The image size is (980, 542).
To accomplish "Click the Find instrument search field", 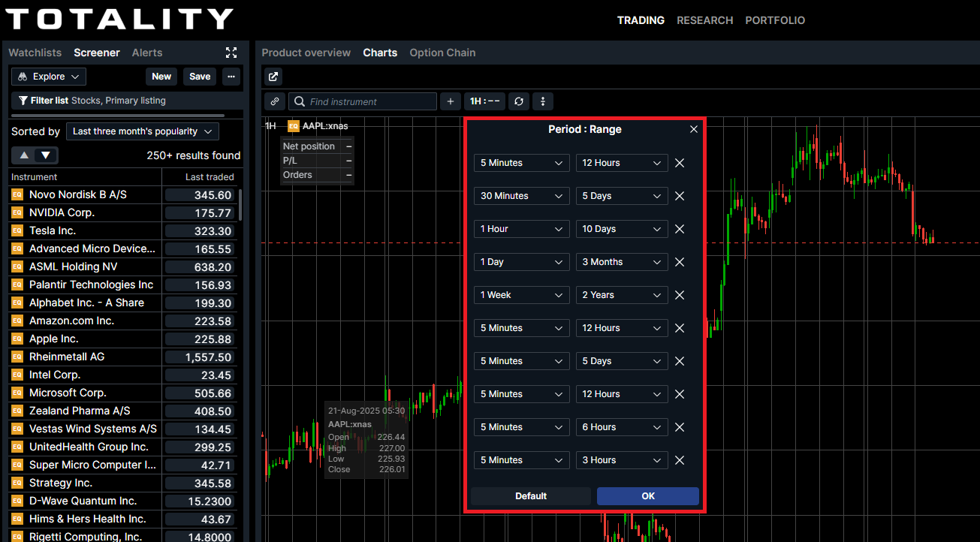I will (x=363, y=101).
